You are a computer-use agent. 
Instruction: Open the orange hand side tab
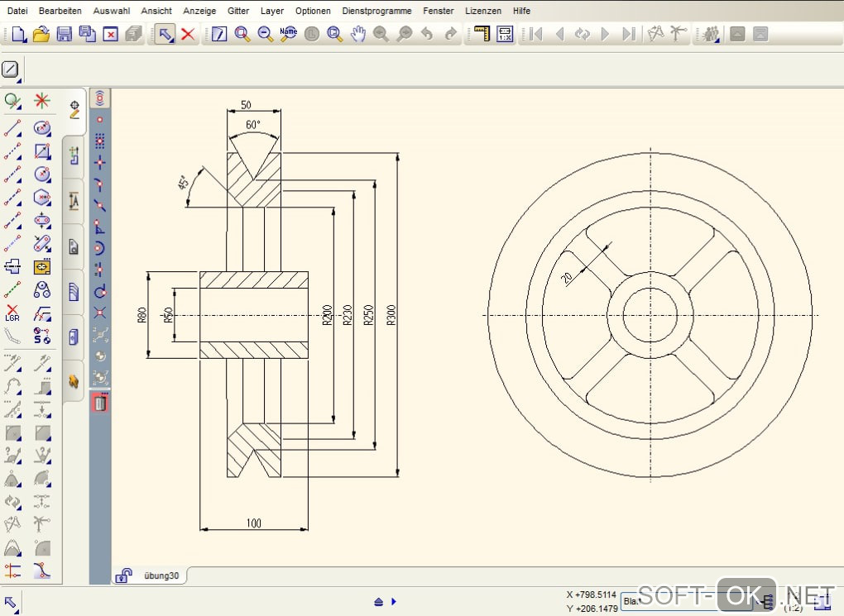[x=74, y=381]
